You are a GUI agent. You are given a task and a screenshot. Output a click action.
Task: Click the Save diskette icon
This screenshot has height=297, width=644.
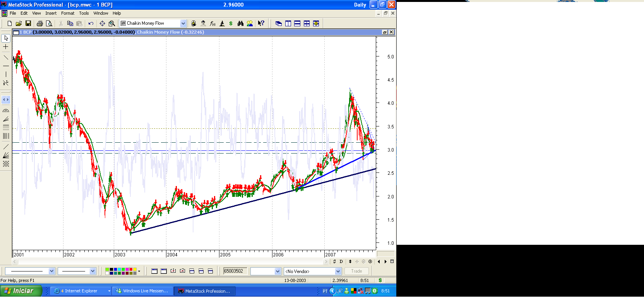click(x=28, y=24)
